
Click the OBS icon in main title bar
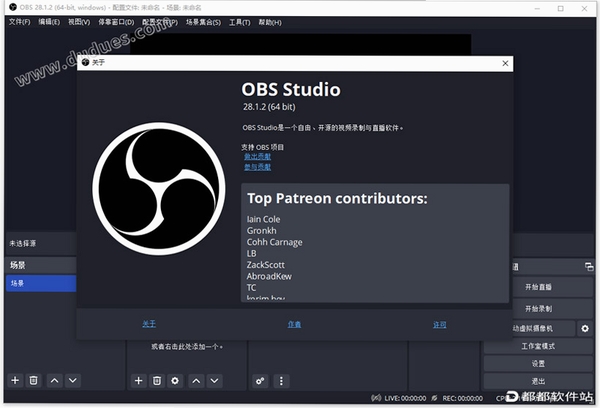[x=13, y=7]
